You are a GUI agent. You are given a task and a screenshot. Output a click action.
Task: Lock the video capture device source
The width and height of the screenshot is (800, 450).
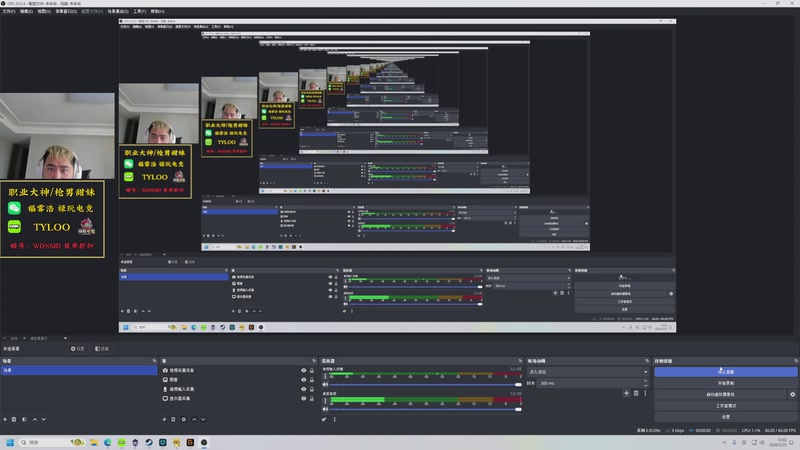tap(312, 370)
